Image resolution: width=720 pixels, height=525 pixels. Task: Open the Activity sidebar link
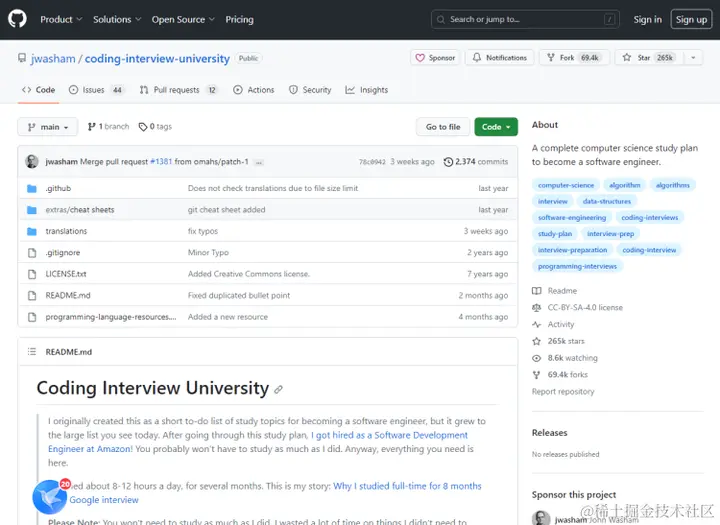click(x=553, y=324)
